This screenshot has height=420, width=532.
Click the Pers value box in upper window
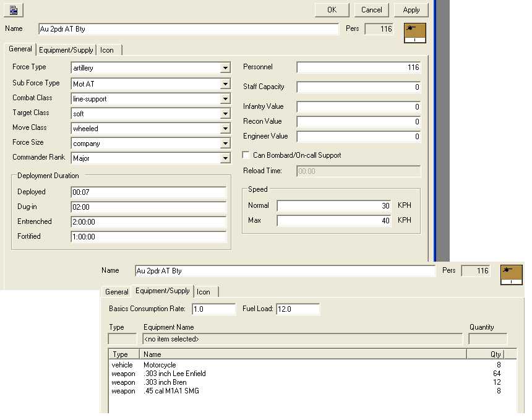[379, 29]
